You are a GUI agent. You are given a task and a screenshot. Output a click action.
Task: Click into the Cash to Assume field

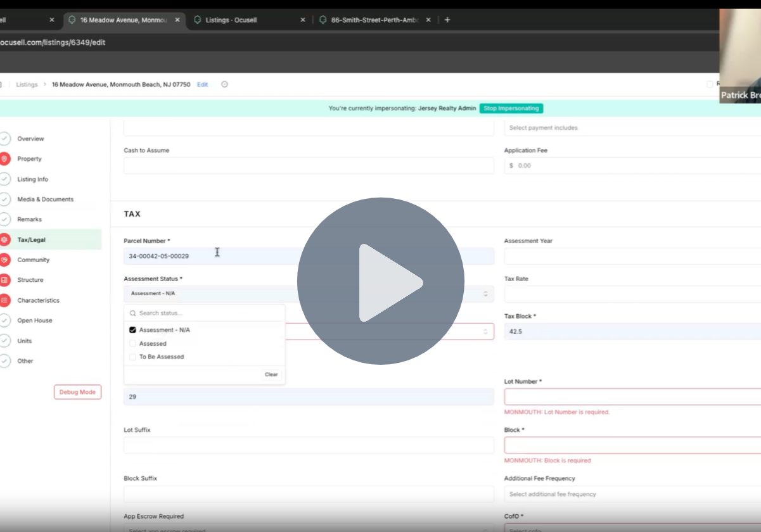tap(309, 166)
